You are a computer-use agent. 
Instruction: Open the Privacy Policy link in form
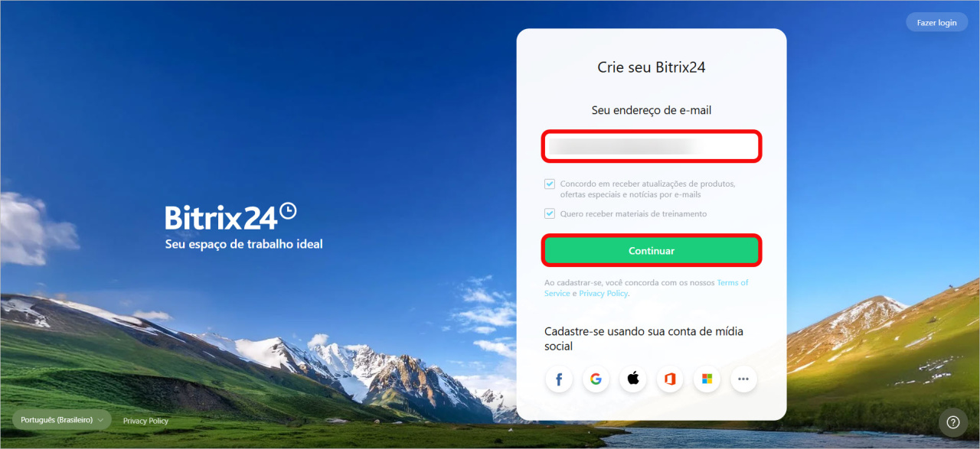(603, 294)
